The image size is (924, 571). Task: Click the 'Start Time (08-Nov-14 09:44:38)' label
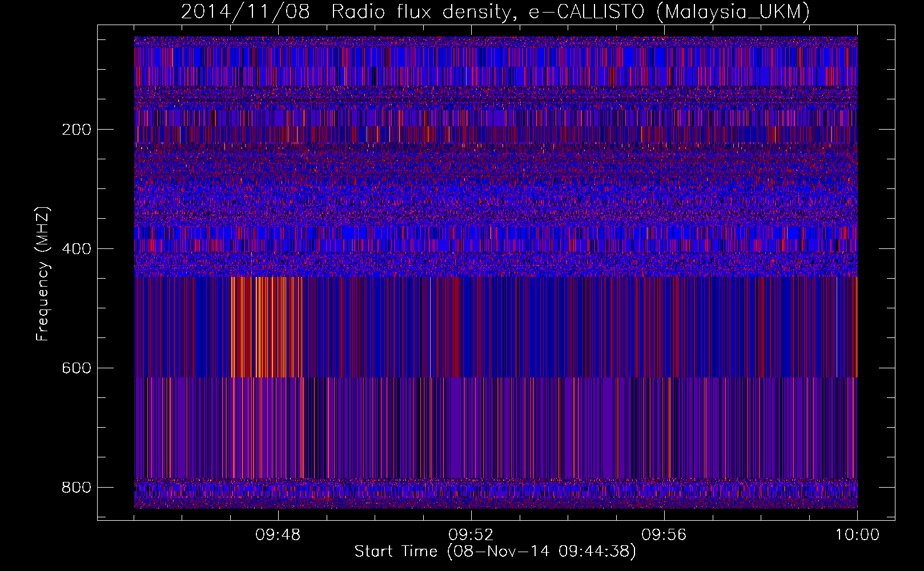tap(495, 552)
